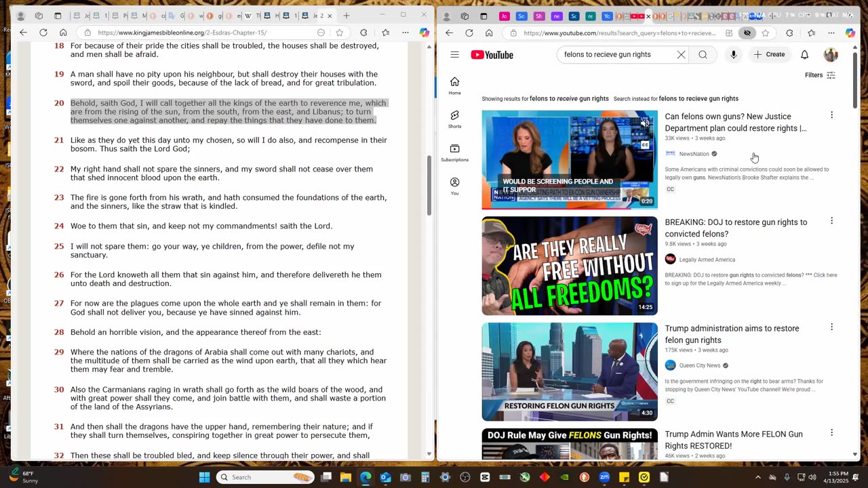868x488 pixels.
Task: Reload the YouTube browser page
Action: point(469,33)
